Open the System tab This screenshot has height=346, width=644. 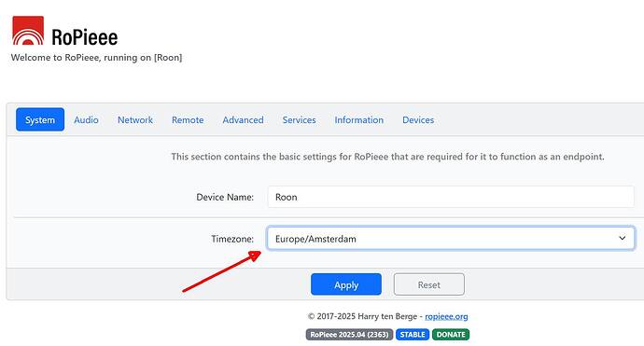(x=40, y=119)
